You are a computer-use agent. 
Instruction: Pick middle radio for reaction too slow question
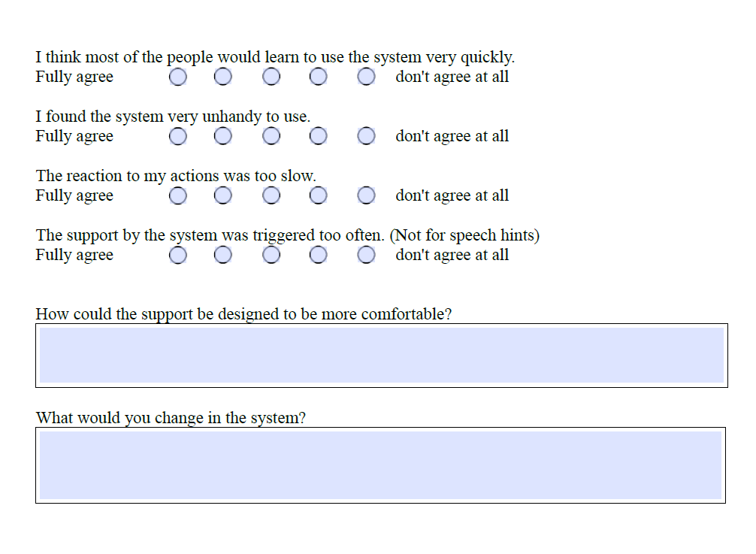(271, 195)
